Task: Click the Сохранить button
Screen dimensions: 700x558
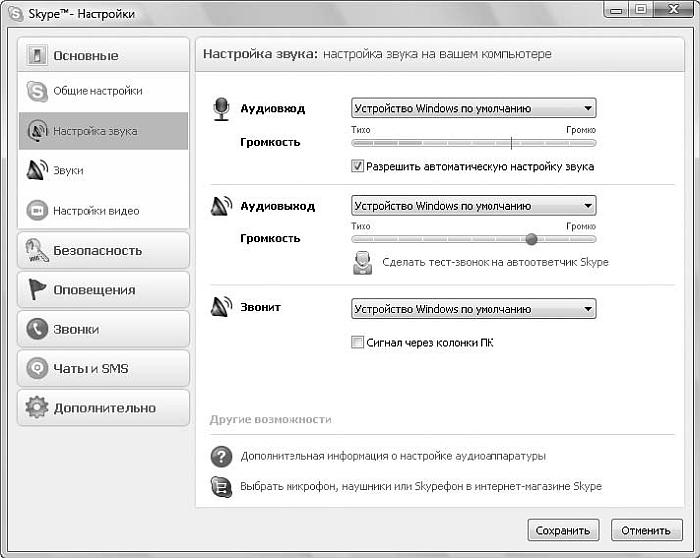Action: coord(564,530)
